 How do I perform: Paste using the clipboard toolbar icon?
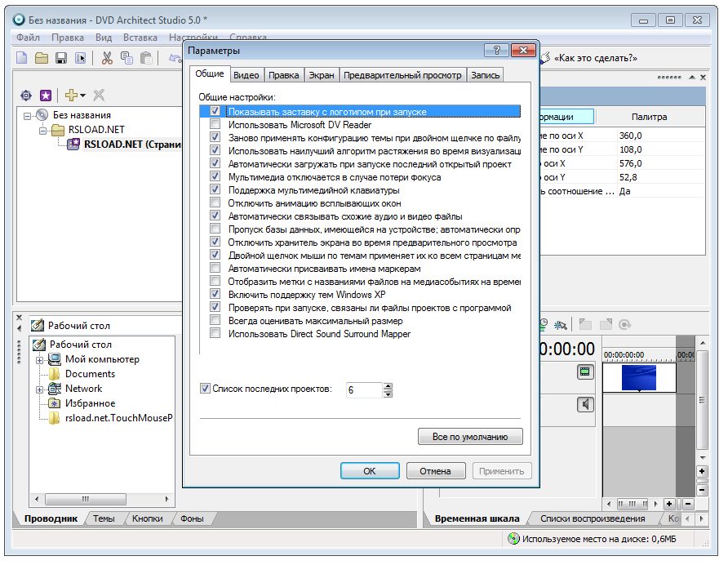click(x=146, y=58)
